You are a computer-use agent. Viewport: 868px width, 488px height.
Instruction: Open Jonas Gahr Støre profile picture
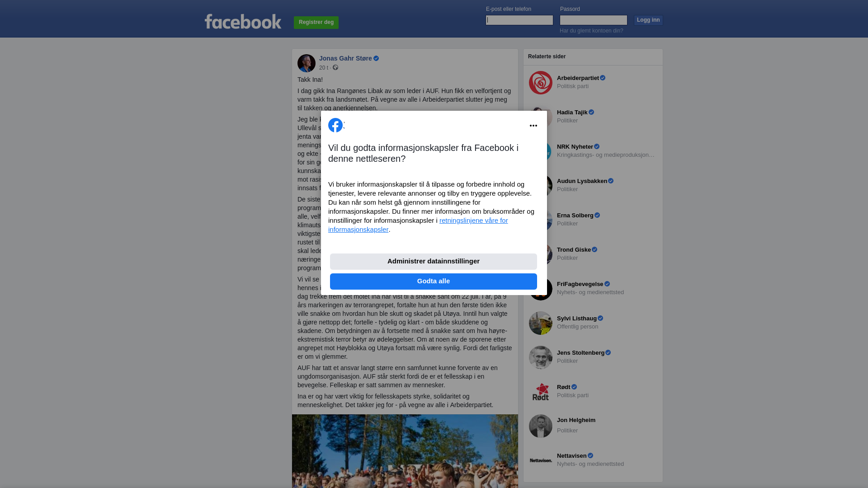(x=307, y=63)
